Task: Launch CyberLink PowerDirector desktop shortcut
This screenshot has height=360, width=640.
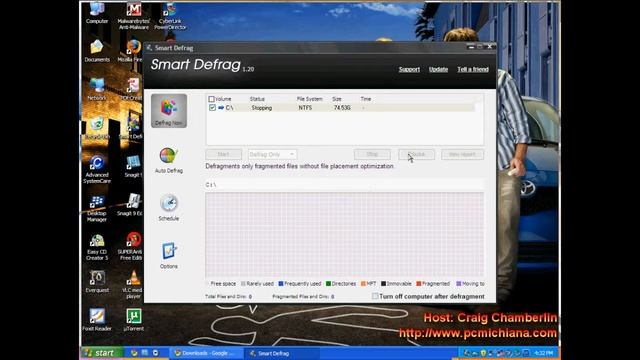Action: (170, 16)
